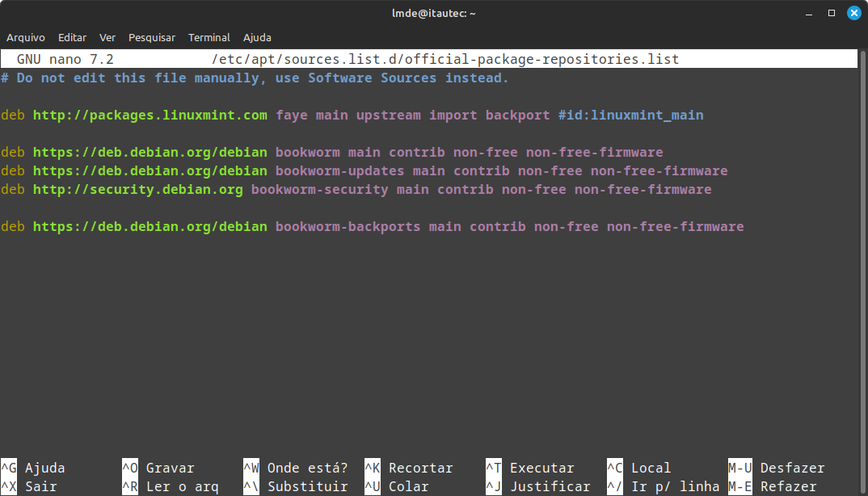
Task: Click 'bookworm-updates' suite name
Action: 340,171
